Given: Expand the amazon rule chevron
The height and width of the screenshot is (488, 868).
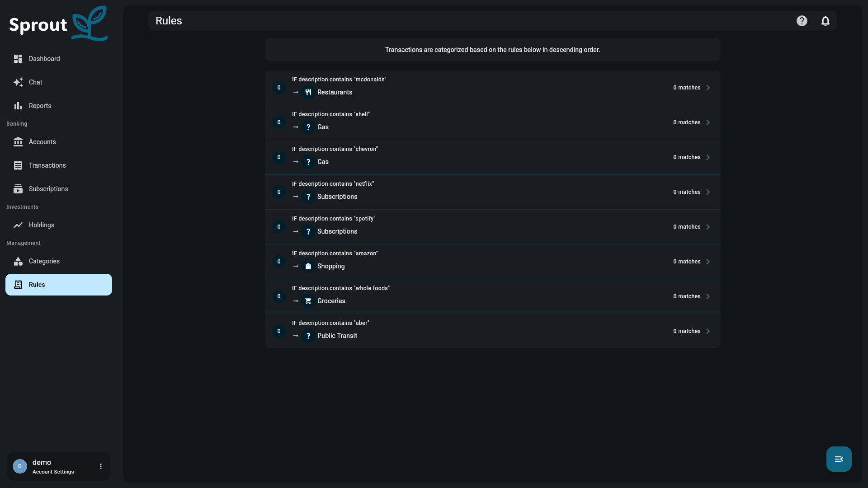Looking at the screenshot, I should click(708, 262).
